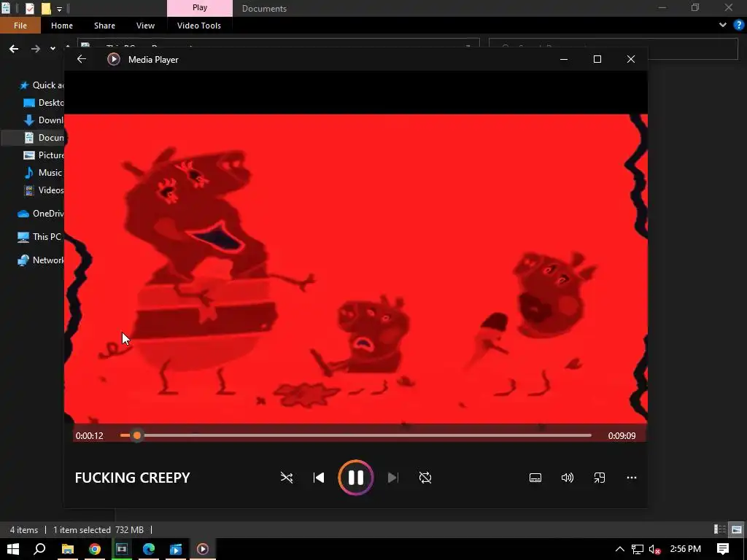Click '4 items' in status bar

(24, 529)
